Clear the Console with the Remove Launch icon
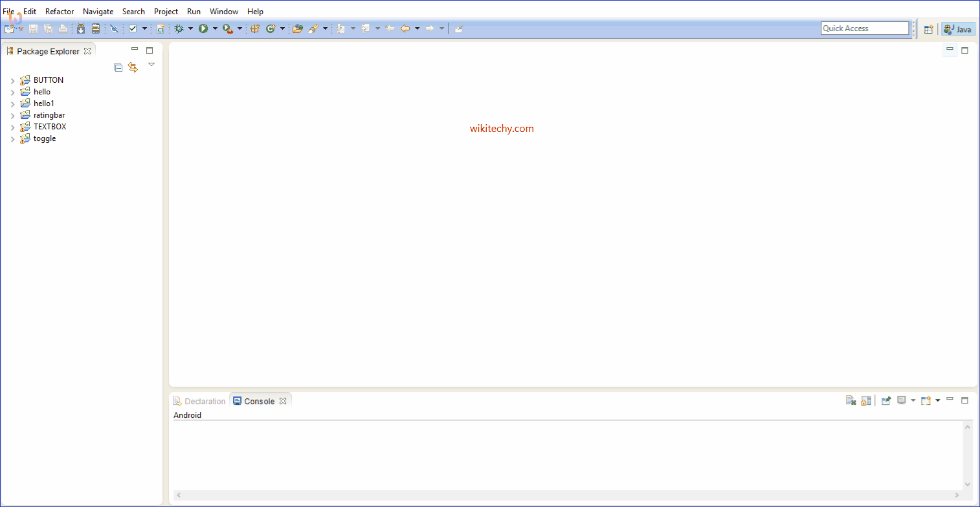The height and width of the screenshot is (507, 980). (851, 400)
